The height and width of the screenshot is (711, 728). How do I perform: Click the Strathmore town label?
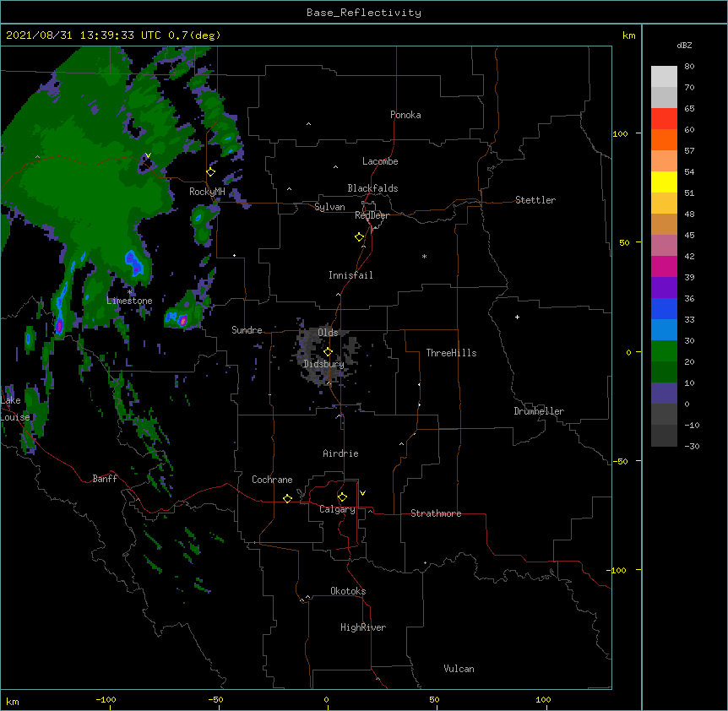[436, 513]
